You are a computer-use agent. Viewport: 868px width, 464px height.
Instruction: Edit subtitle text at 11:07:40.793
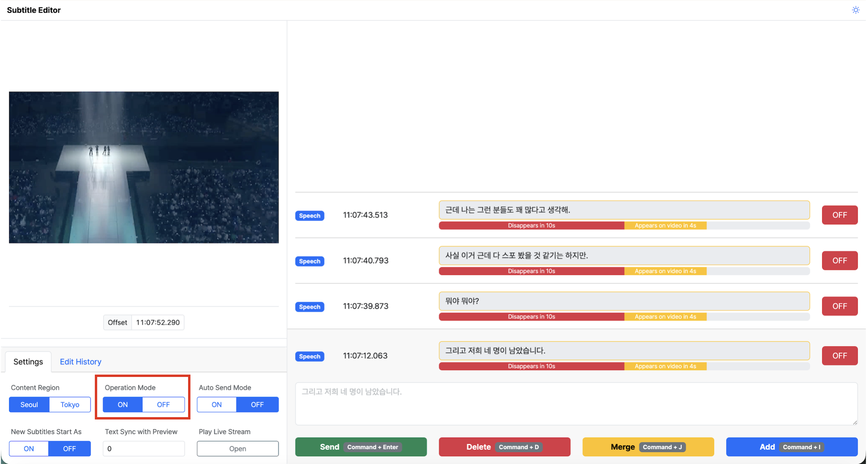pyautogui.click(x=624, y=256)
